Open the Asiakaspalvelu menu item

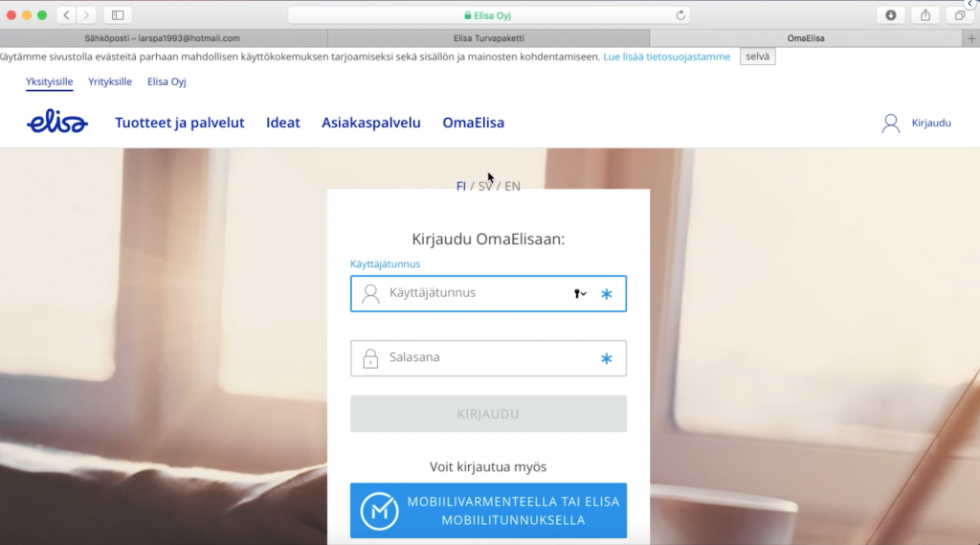(x=371, y=123)
